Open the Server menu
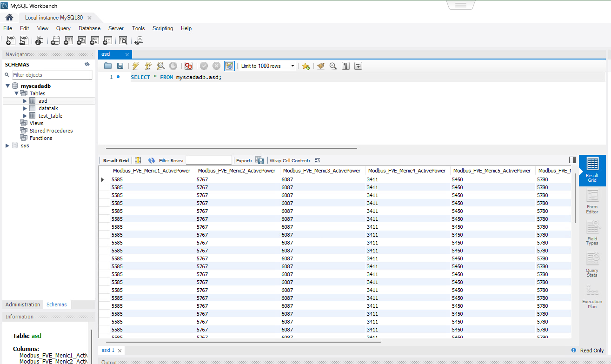Viewport: 611px width, 364px height. coord(116,28)
